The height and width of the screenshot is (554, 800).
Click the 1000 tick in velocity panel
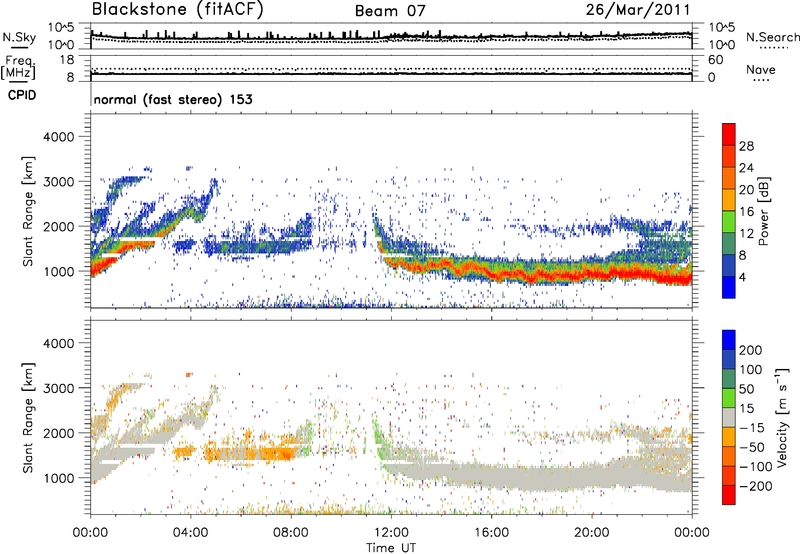[x=58, y=477]
